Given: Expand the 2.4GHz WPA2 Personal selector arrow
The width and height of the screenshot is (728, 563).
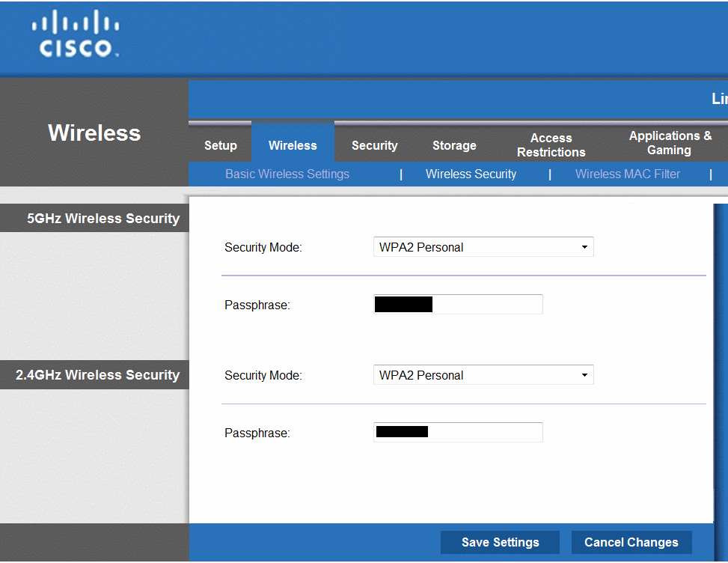Looking at the screenshot, I should click(x=586, y=374).
